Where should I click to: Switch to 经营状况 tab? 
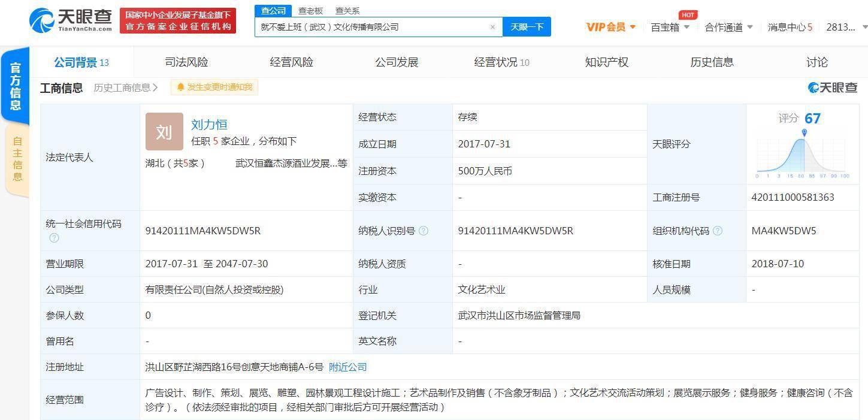[501, 62]
